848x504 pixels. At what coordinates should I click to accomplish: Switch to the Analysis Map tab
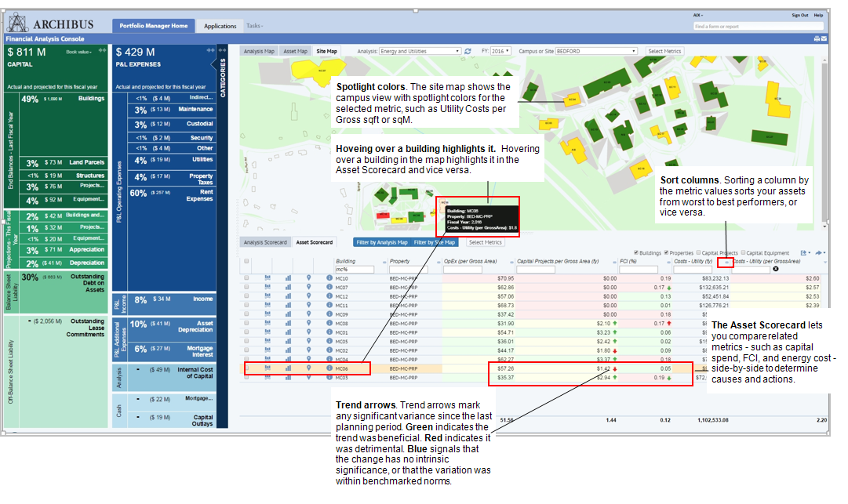pos(259,51)
